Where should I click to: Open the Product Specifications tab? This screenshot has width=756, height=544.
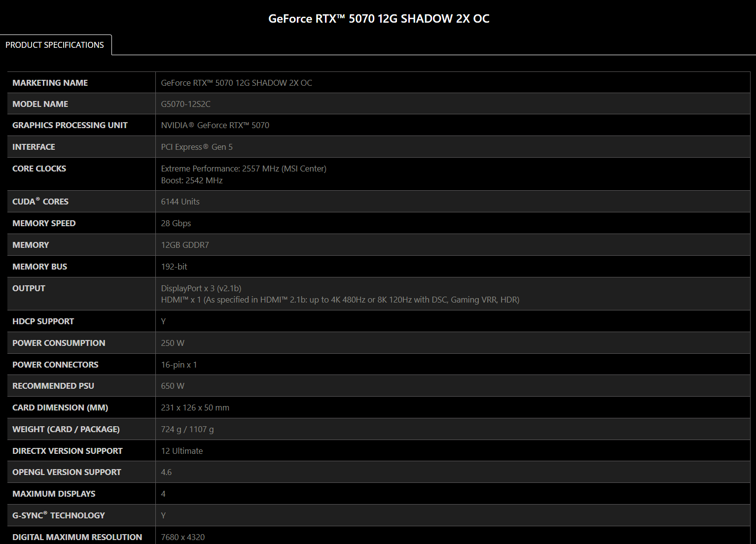point(56,45)
